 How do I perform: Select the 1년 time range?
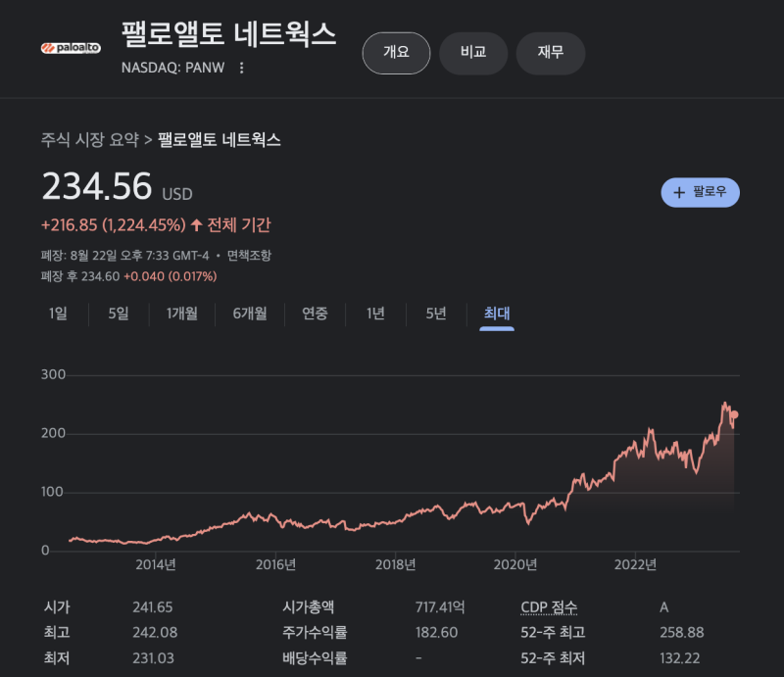373,314
